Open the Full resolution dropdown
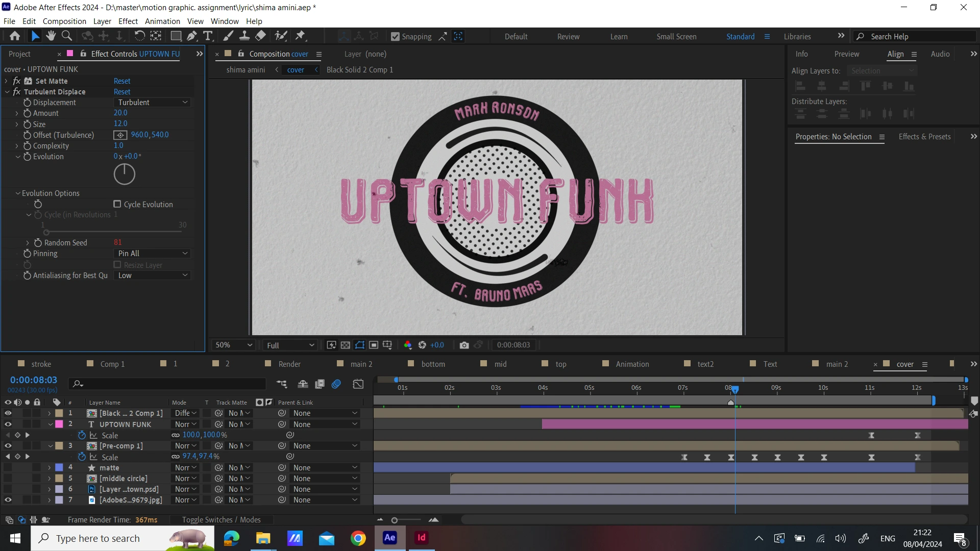 click(290, 345)
